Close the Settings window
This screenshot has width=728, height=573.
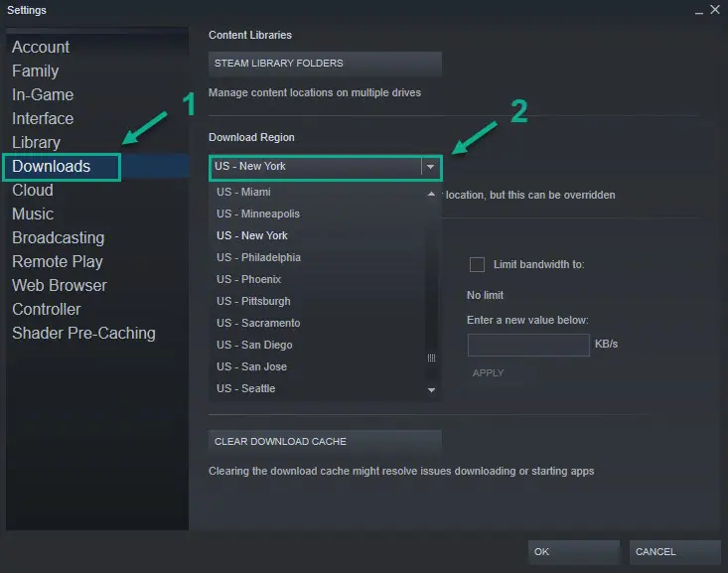coord(715,10)
